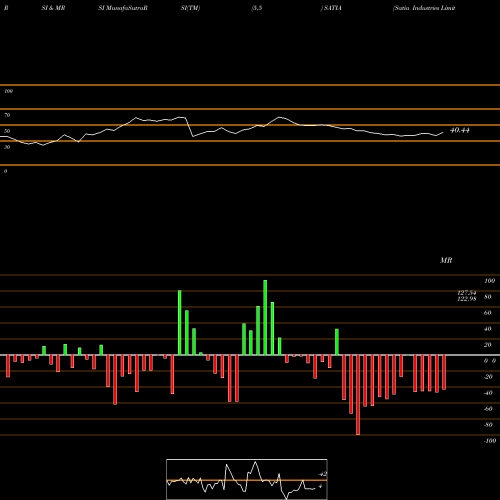Click the RSI value 40.44 label
This screenshot has width=500, height=500.
460,130
